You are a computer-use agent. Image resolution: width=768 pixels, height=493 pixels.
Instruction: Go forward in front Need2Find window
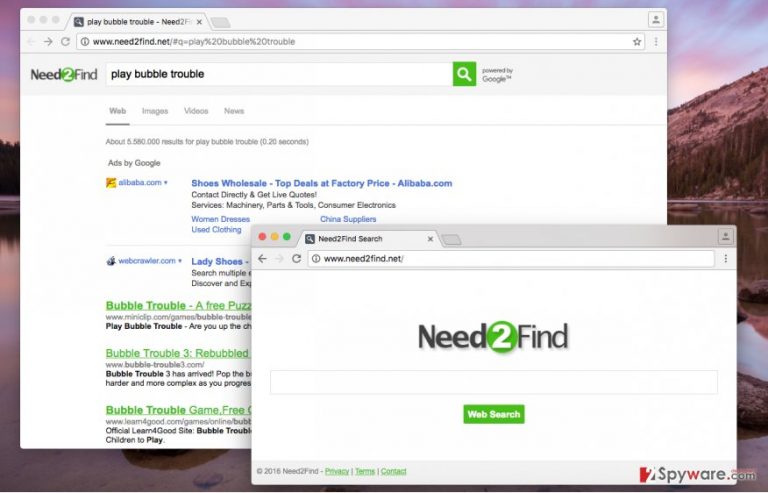[x=279, y=258]
